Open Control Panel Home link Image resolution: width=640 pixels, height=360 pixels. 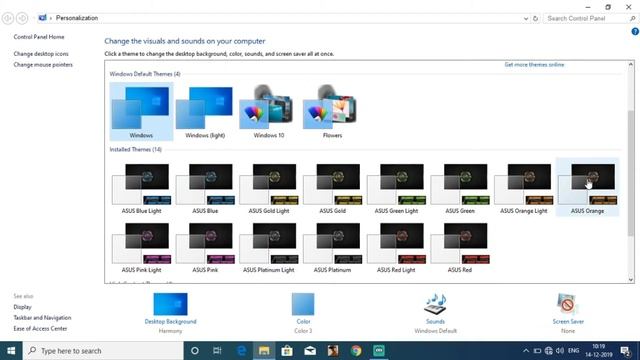coord(39,37)
